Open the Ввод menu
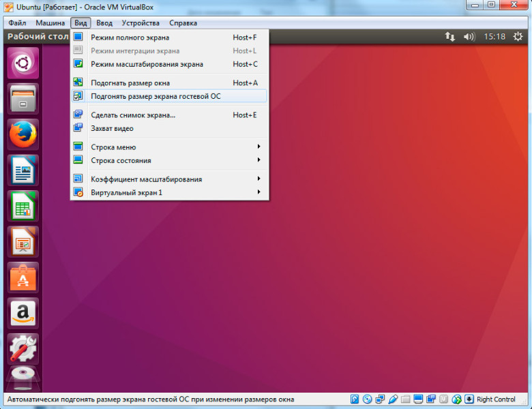This screenshot has height=409, width=532. pos(104,23)
